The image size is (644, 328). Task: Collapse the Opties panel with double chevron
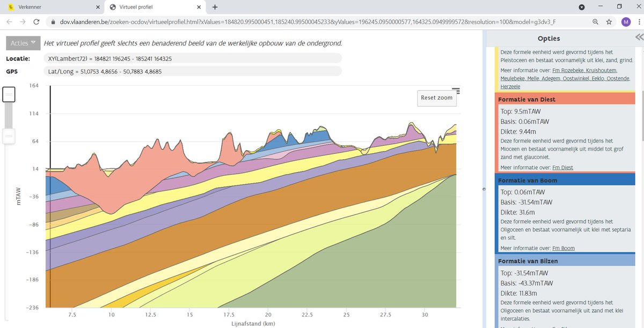[x=639, y=38]
